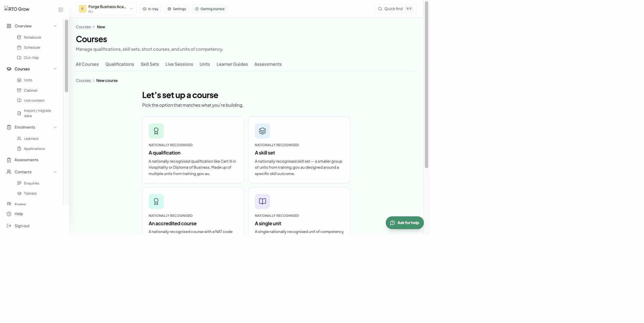Click the qualification ribbon icon card

[x=156, y=131]
